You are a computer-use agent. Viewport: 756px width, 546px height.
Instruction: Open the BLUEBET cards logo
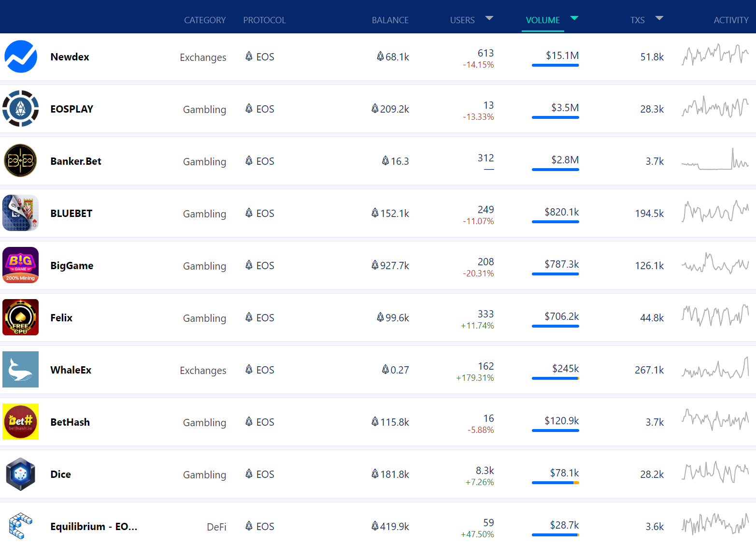click(x=20, y=213)
